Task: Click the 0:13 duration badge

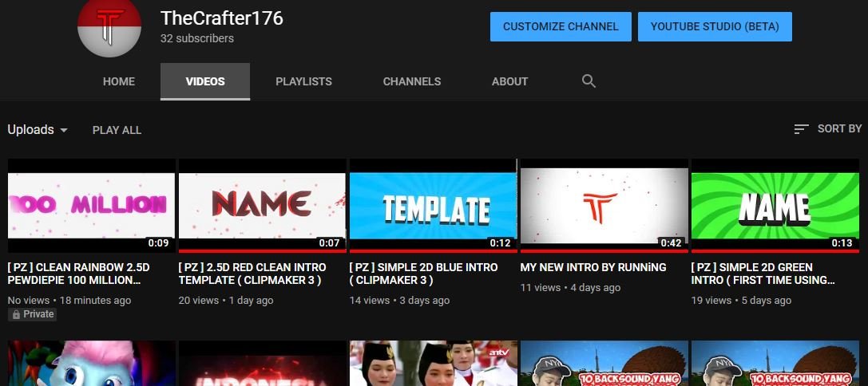Action: coord(842,242)
